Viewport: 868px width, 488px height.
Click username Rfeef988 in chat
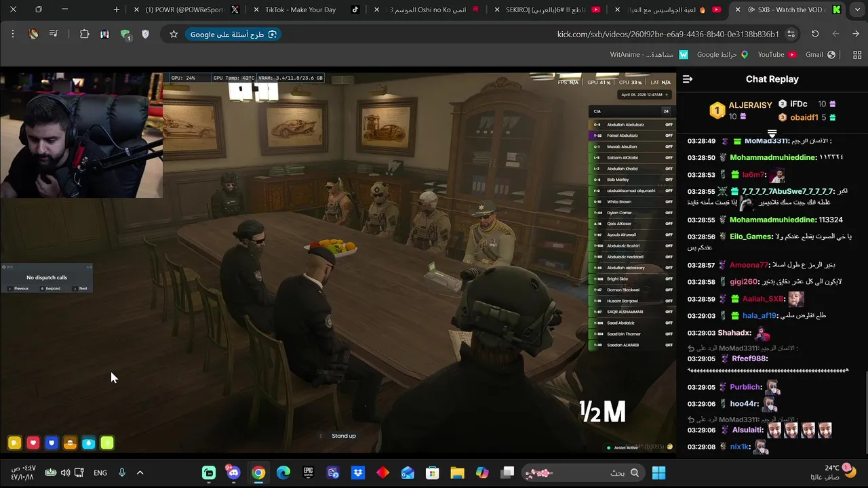click(749, 359)
